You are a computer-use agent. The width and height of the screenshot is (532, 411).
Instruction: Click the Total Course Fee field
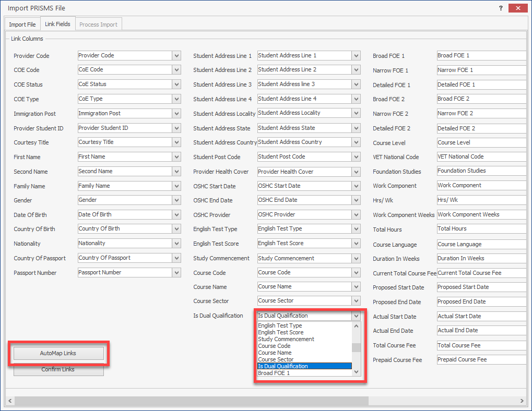click(x=480, y=345)
